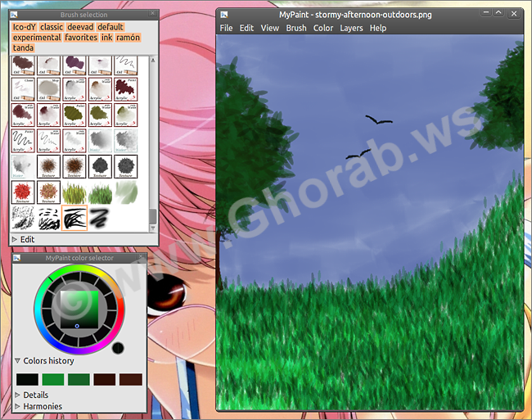The height and width of the screenshot is (420, 532).
Task: Select the purple Oil blob brush
Action: (74, 65)
